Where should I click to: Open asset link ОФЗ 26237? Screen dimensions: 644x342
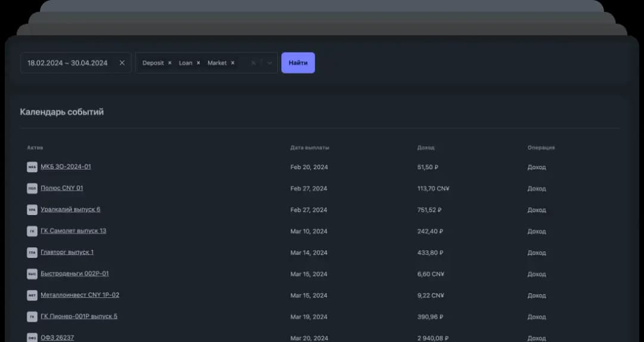[x=57, y=337]
